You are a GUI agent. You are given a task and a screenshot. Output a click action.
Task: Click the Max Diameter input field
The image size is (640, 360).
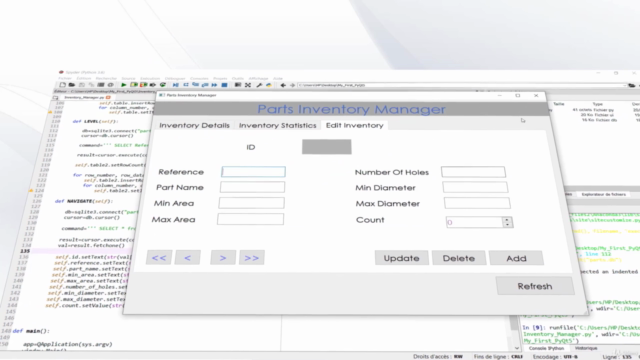pos(477,203)
